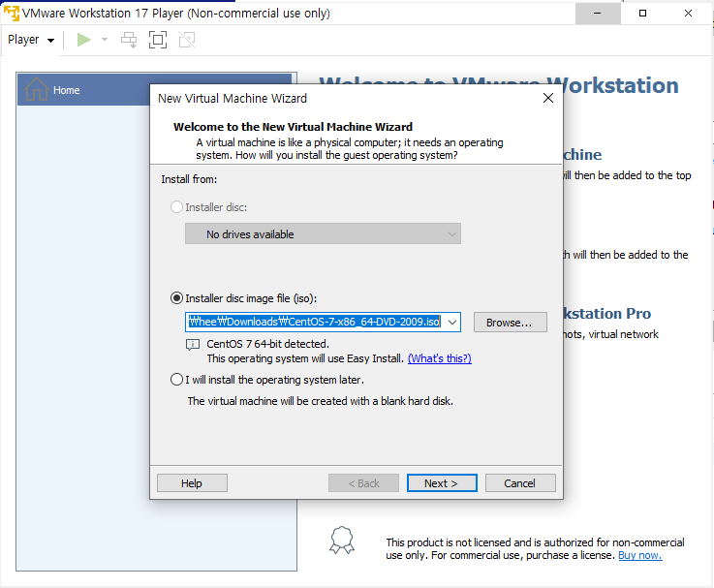
Task: Select I will install the operating system later
Action: click(x=176, y=380)
